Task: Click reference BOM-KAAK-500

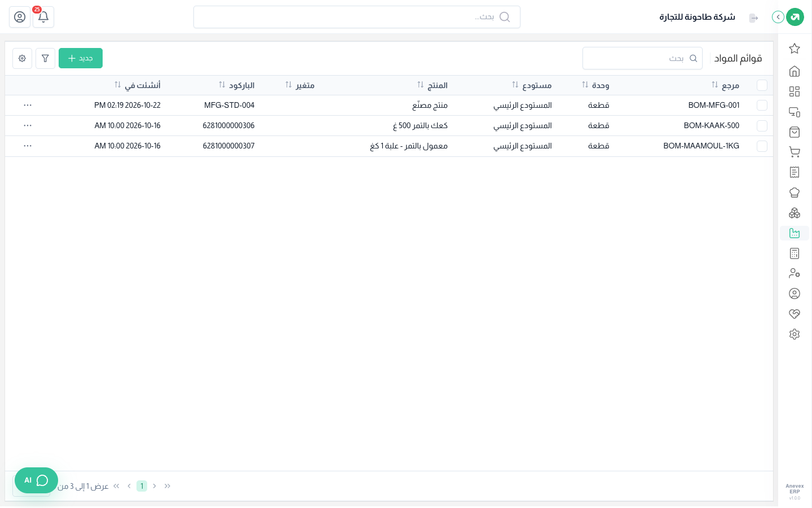Action: click(712, 125)
